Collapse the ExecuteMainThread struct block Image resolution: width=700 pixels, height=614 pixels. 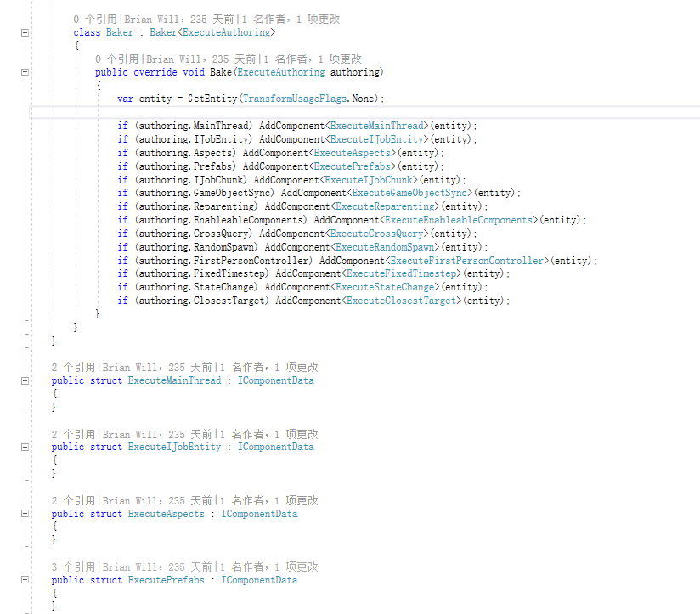(x=25, y=380)
